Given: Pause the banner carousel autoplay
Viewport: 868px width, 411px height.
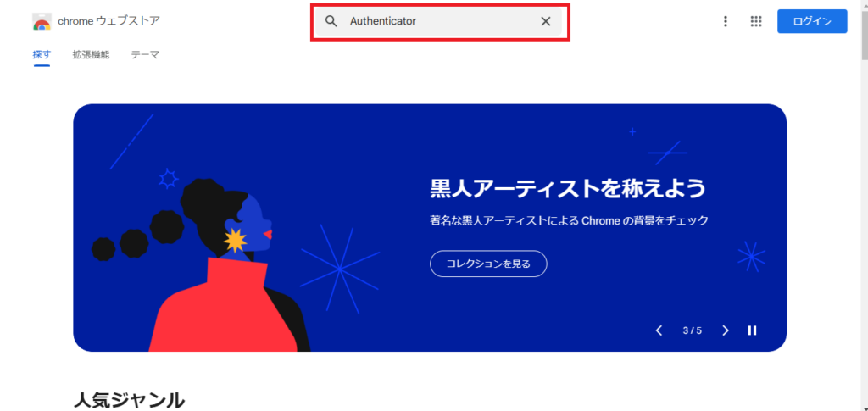Looking at the screenshot, I should point(752,330).
